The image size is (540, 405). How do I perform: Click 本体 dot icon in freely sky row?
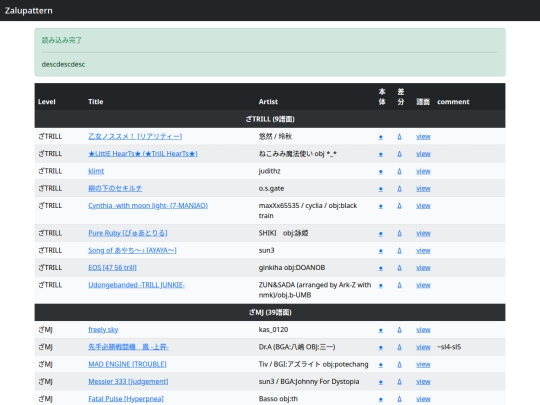[x=381, y=330]
